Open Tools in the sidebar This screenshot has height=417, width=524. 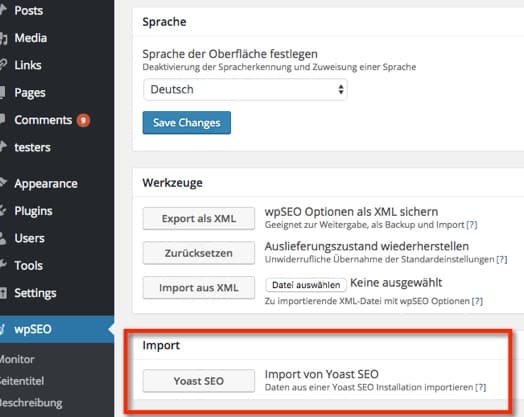28,266
